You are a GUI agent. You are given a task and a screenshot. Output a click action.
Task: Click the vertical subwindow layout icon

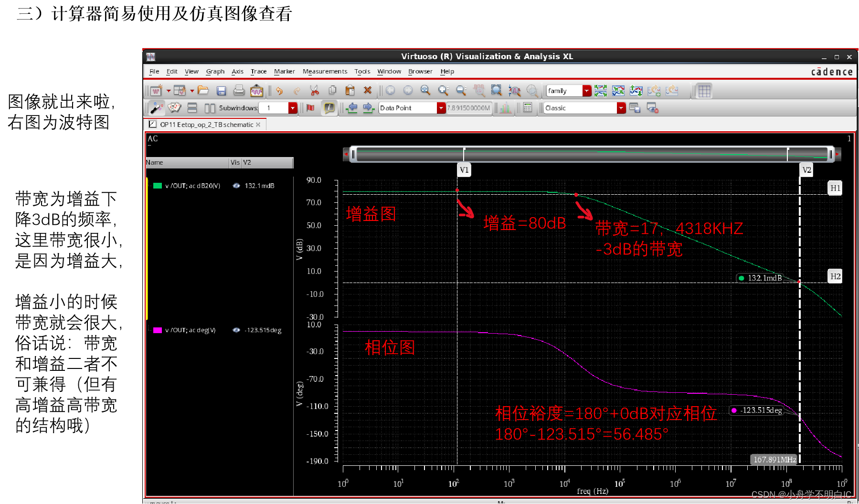coord(210,108)
